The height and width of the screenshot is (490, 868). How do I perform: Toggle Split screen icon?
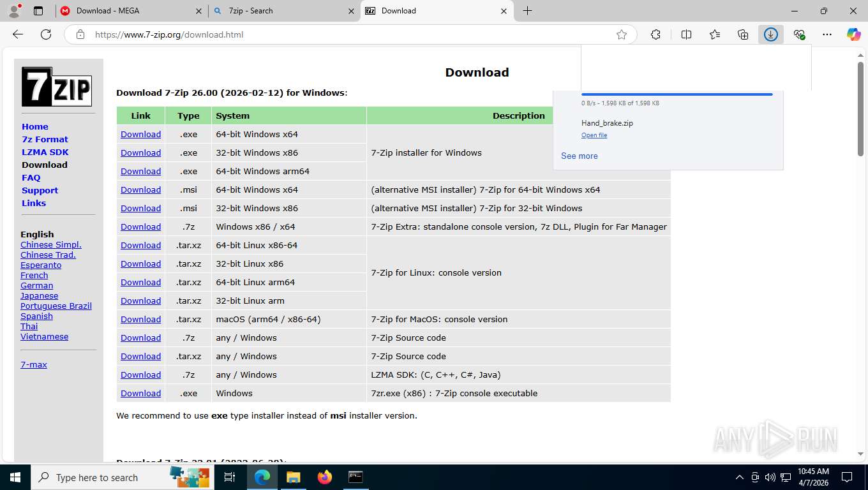[686, 34]
